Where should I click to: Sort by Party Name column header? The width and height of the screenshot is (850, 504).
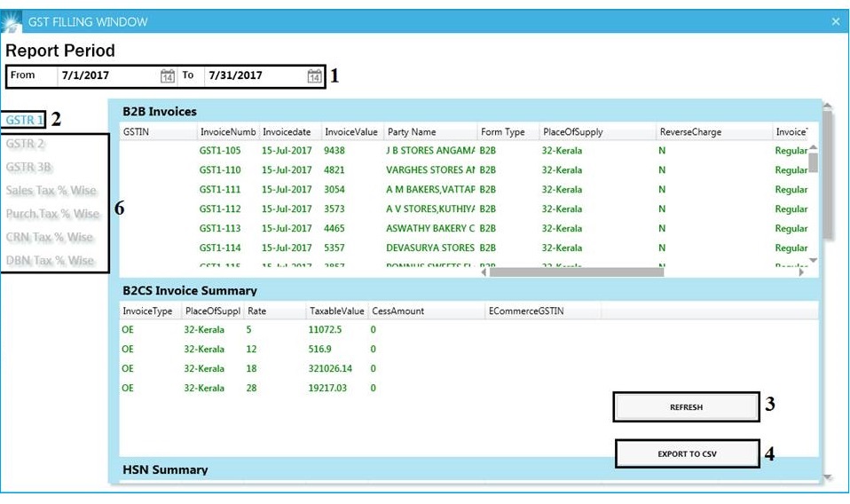(431, 131)
